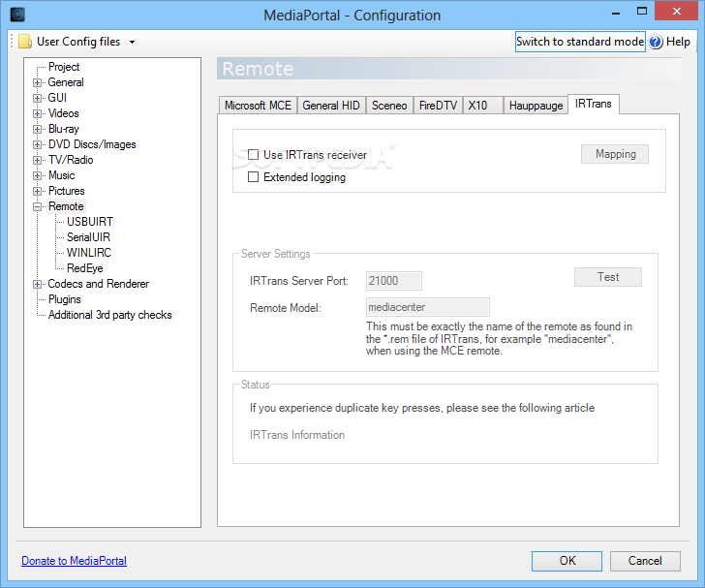Select Project in the tree
Image resolution: width=705 pixels, height=588 pixels.
pyautogui.click(x=64, y=67)
